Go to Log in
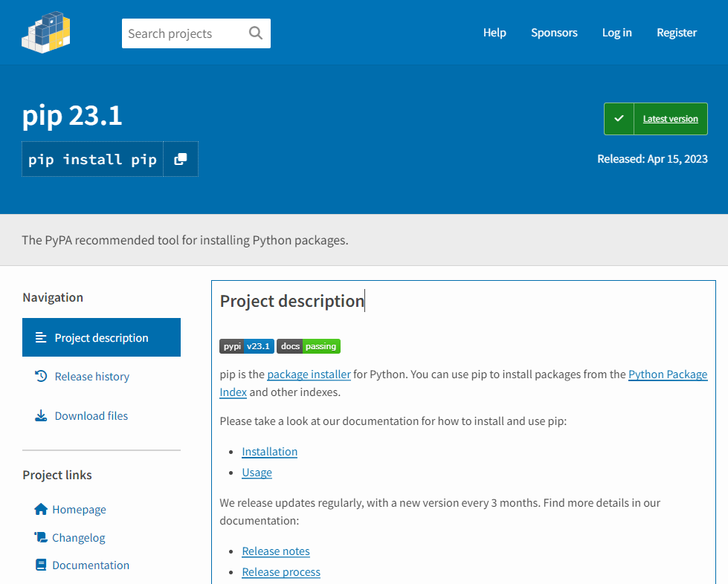This screenshot has width=728, height=584. click(617, 33)
